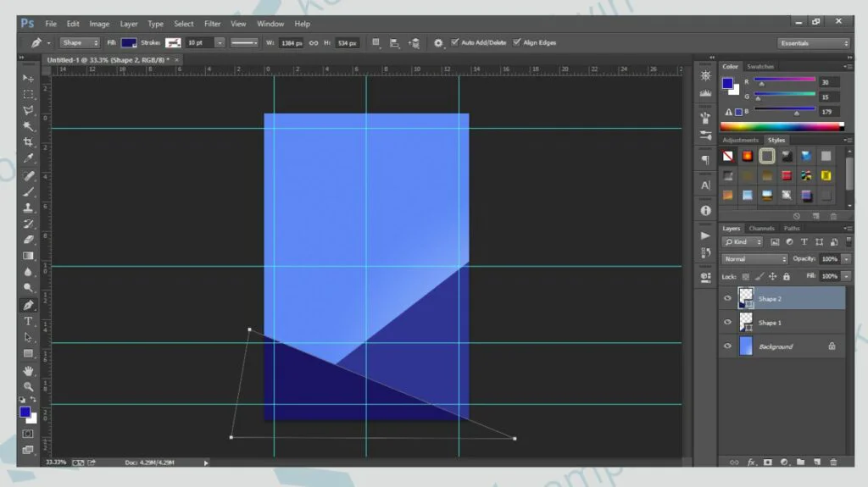The height and width of the screenshot is (487, 868).
Task: Pick the Zoom tool
Action: pos(28,386)
